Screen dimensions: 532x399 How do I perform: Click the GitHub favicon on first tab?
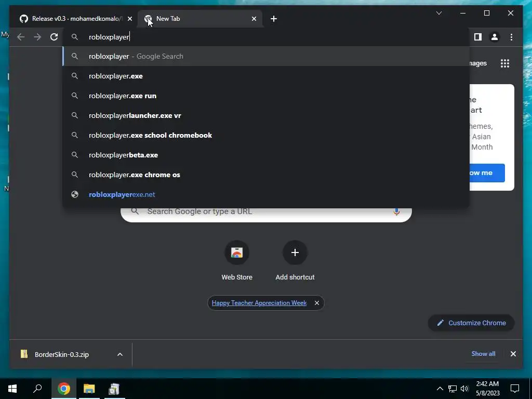click(x=24, y=19)
